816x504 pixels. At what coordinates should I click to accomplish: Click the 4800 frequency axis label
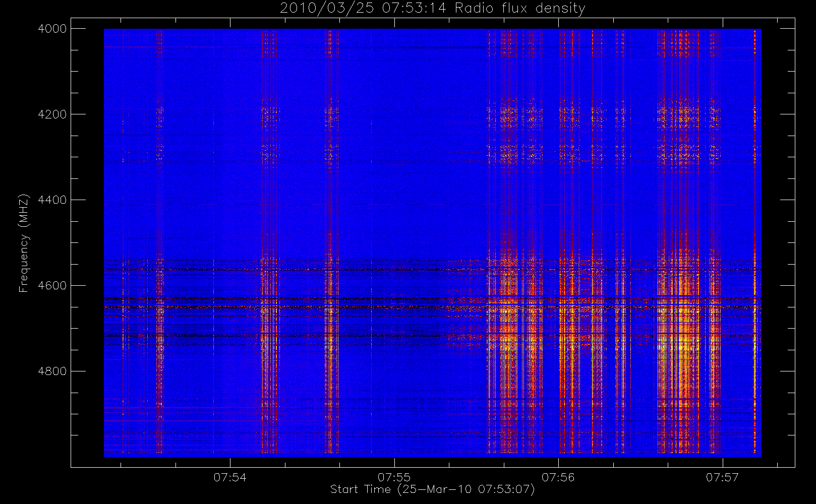point(52,371)
